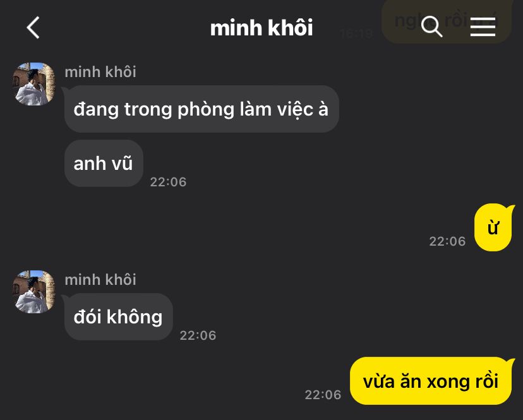The width and height of the screenshot is (523, 420).
Task: Open the hamburger menu icon
Action: pos(483,27)
